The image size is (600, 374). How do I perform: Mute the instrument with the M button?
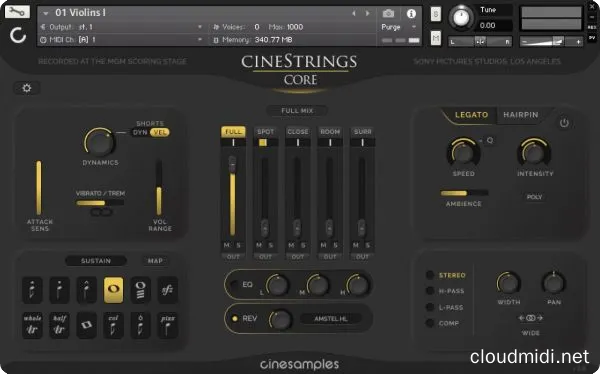click(x=436, y=38)
